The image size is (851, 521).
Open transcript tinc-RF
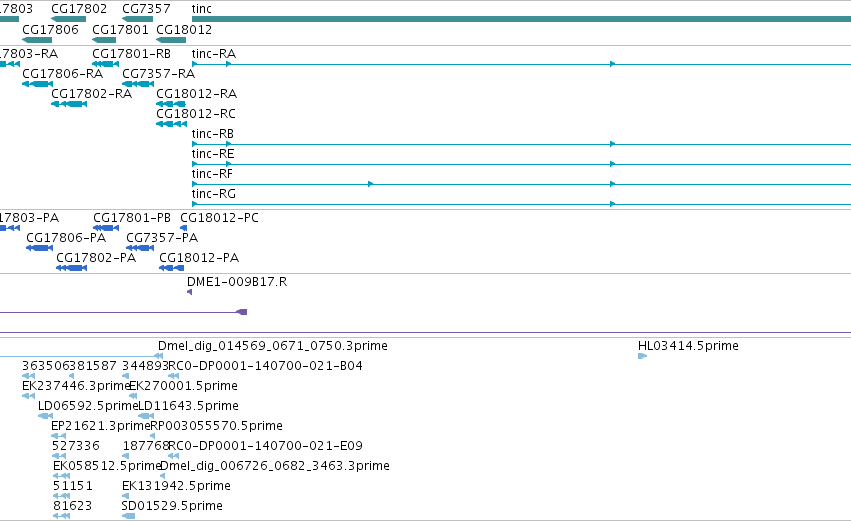click(x=212, y=174)
